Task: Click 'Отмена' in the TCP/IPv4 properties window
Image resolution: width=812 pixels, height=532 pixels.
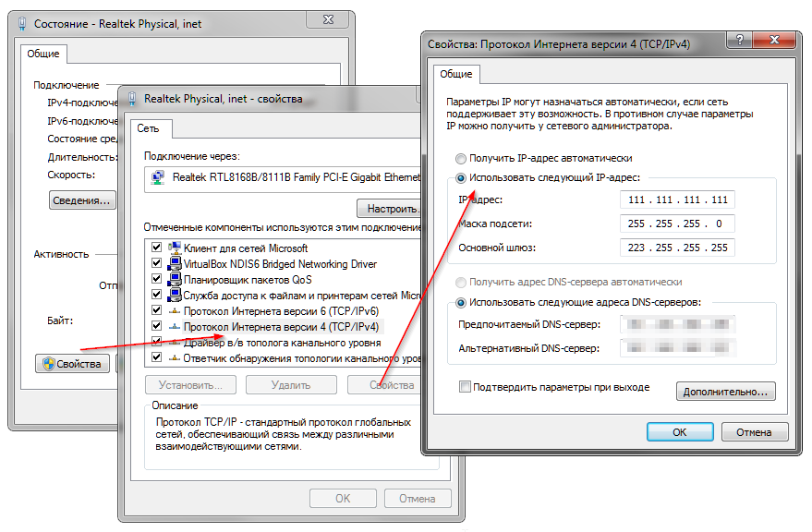Action: tap(755, 432)
